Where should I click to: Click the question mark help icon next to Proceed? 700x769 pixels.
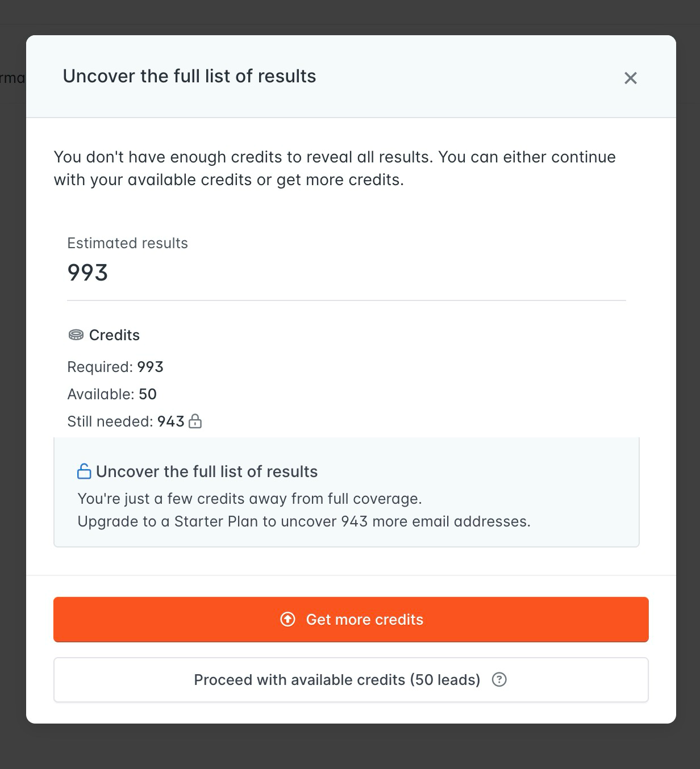(499, 679)
